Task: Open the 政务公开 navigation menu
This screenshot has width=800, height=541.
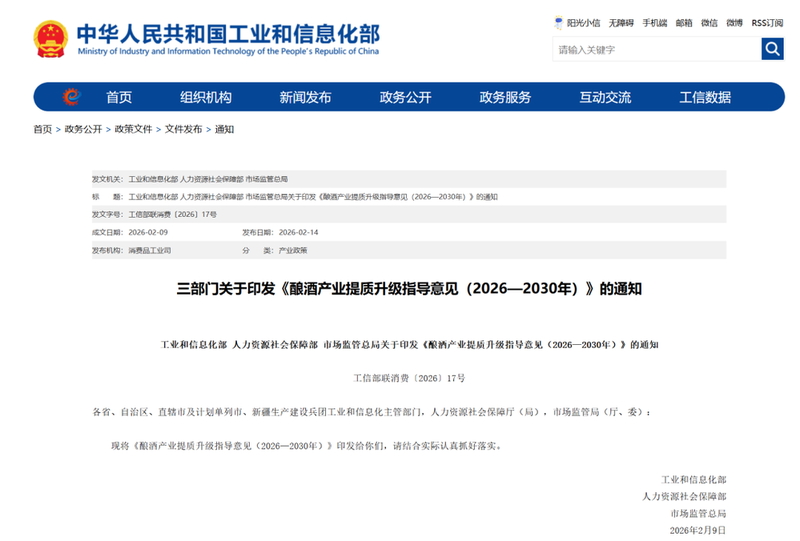Action: click(x=406, y=97)
